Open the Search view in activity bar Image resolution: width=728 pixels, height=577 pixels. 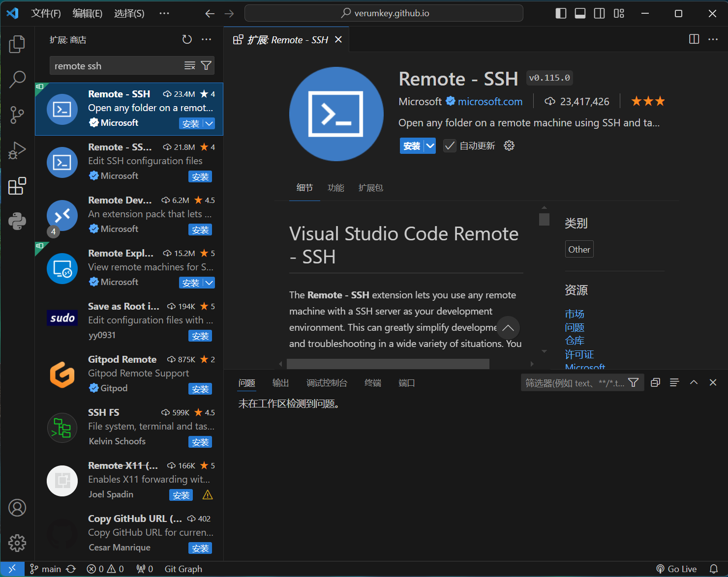(x=17, y=79)
